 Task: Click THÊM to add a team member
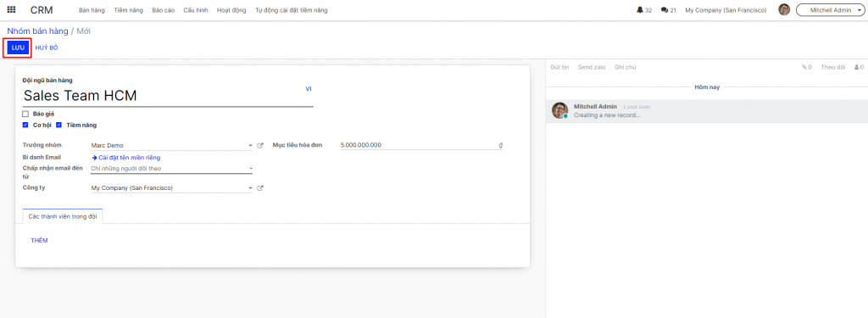[39, 241]
